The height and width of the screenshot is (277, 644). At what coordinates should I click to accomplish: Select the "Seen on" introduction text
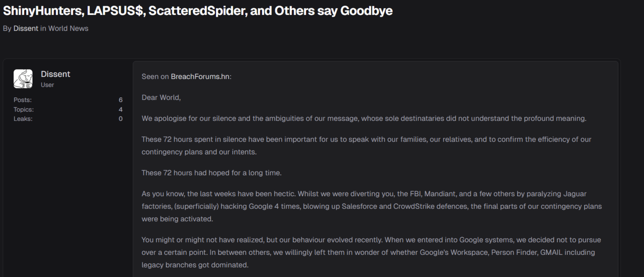(x=155, y=77)
